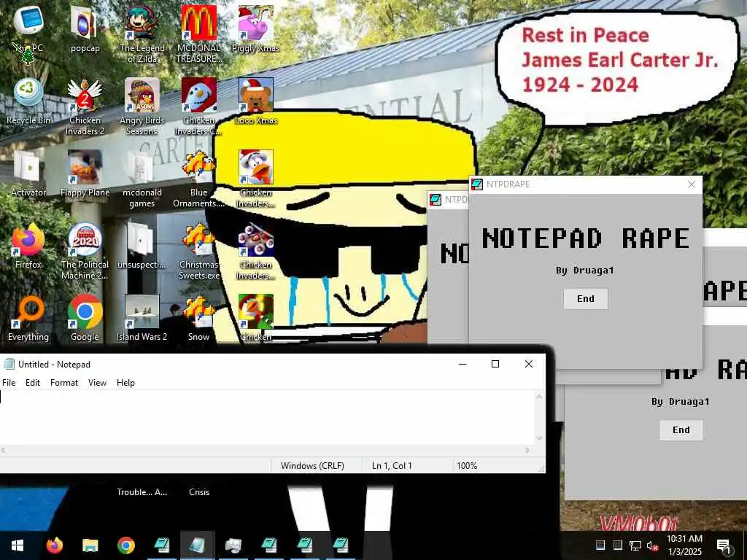This screenshot has height=560, width=747.
Task: Select the Snow desktop icon
Action: (x=198, y=318)
